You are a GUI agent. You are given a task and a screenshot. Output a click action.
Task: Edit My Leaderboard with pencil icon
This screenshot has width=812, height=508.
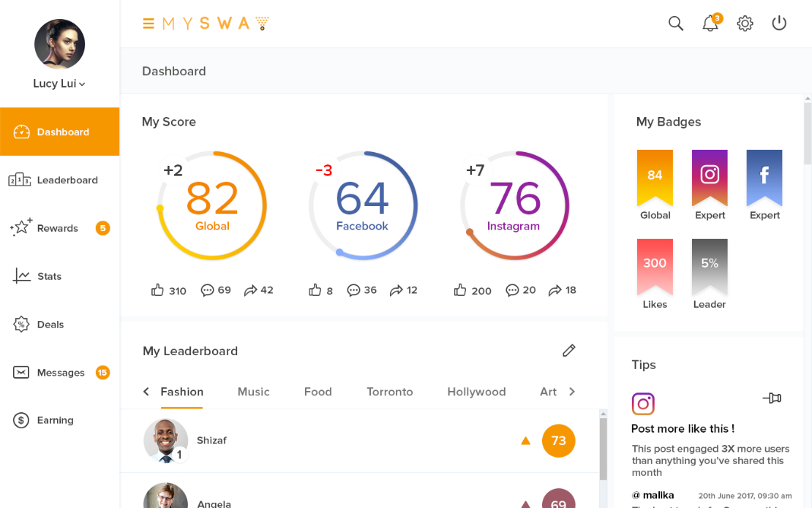[x=569, y=350]
